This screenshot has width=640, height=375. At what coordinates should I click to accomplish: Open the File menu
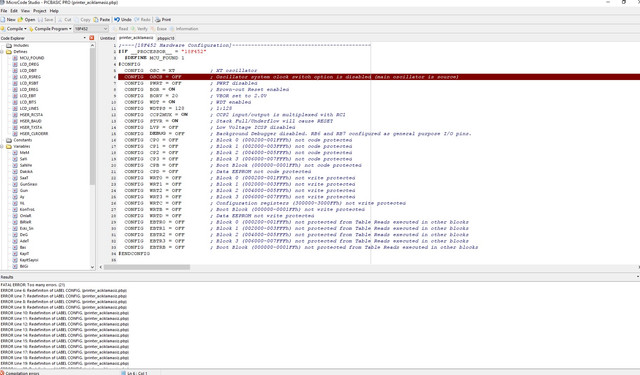(x=4, y=11)
